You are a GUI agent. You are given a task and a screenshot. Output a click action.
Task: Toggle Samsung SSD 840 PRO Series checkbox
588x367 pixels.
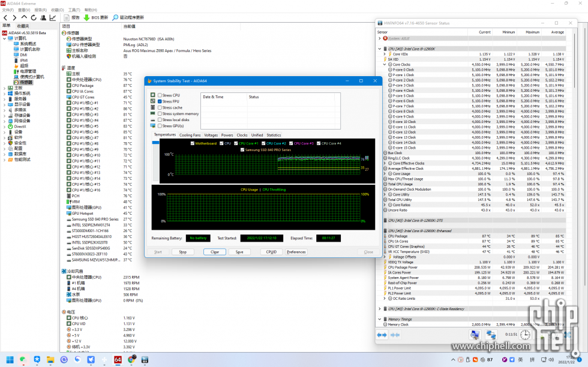point(242,149)
